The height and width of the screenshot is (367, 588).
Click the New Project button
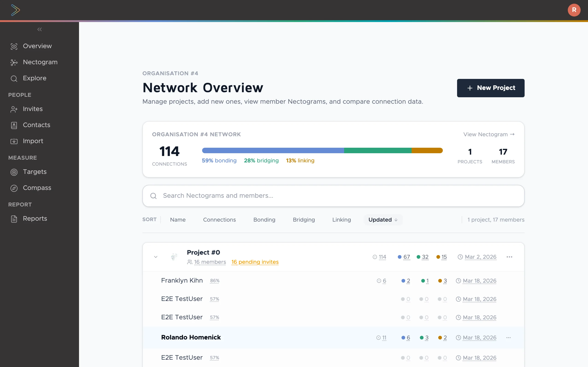coord(491,88)
